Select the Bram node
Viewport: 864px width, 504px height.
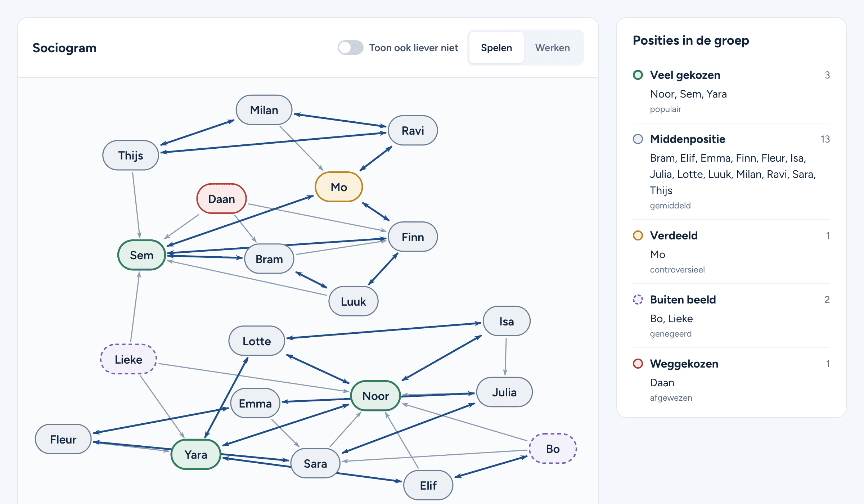269,259
